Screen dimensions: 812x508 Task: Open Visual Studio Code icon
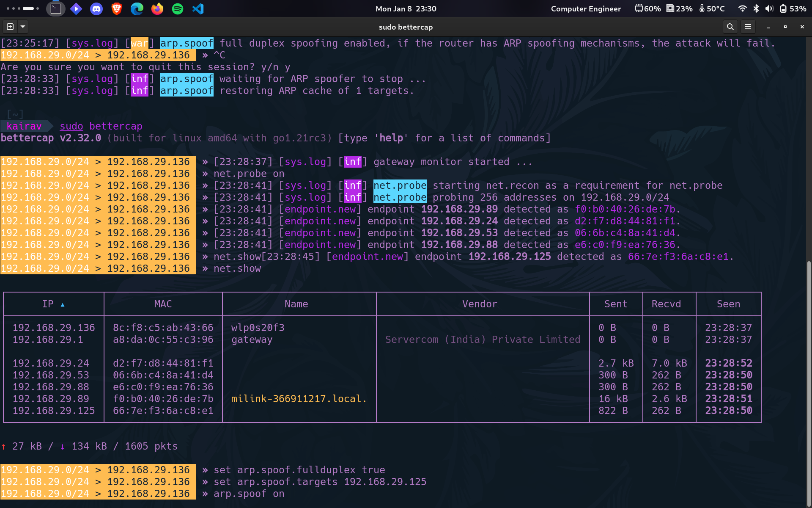pos(198,8)
